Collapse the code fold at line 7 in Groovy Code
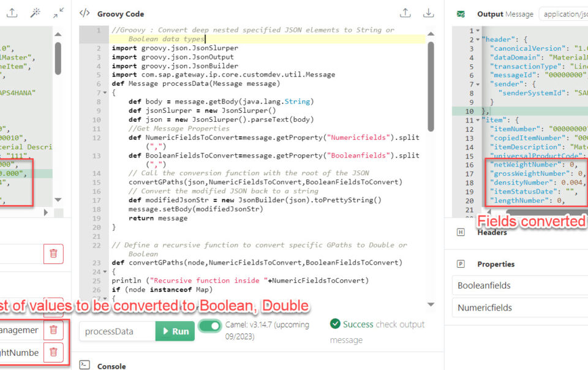 pyautogui.click(x=105, y=92)
